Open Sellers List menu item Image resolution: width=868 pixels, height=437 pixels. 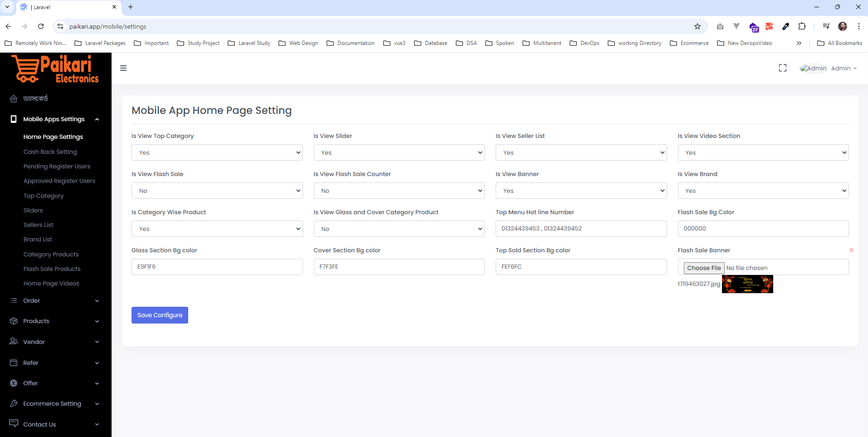pyautogui.click(x=38, y=225)
